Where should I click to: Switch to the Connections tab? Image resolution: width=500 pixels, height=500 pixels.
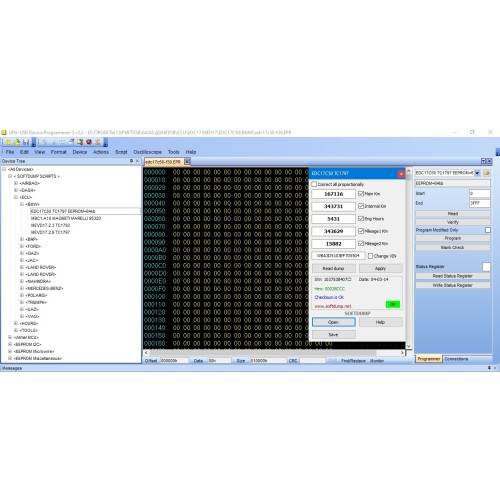(456, 359)
